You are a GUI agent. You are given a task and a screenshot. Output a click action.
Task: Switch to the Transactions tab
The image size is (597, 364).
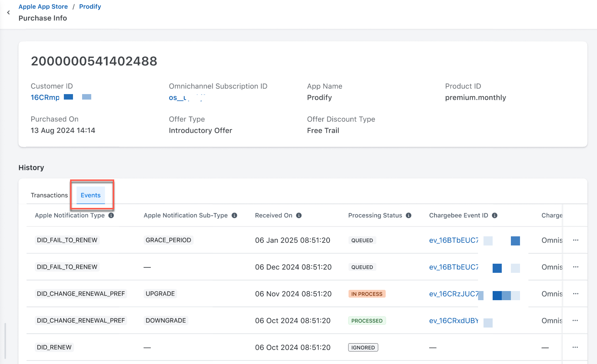pyautogui.click(x=49, y=195)
